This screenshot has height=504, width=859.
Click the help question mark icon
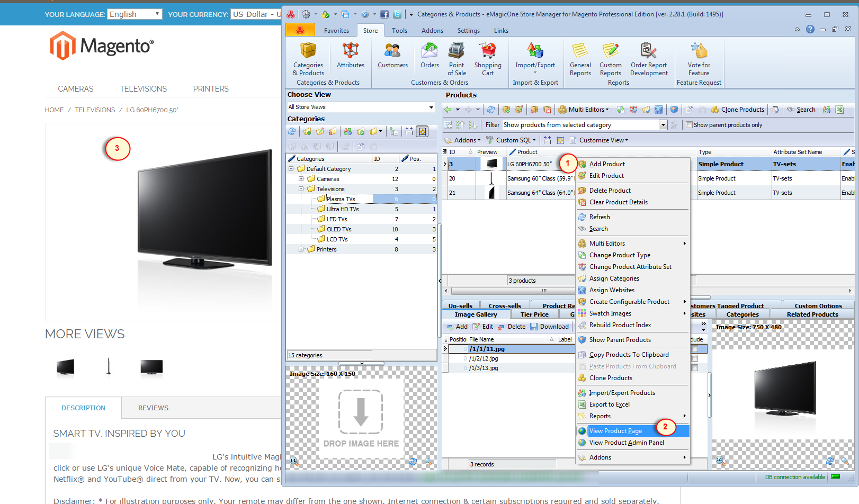click(810, 29)
